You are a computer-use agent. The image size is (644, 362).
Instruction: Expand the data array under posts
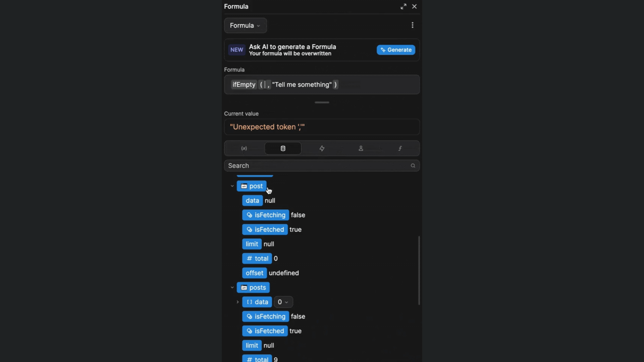[237, 302]
